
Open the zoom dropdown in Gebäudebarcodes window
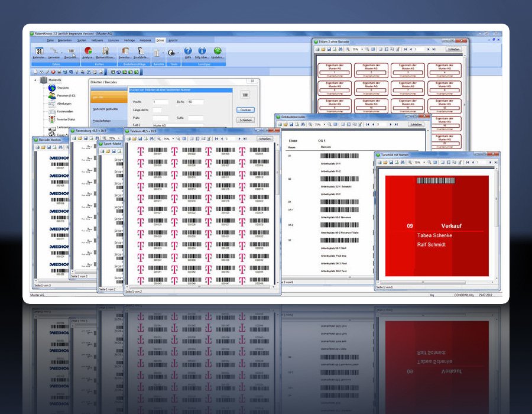tap(325, 125)
